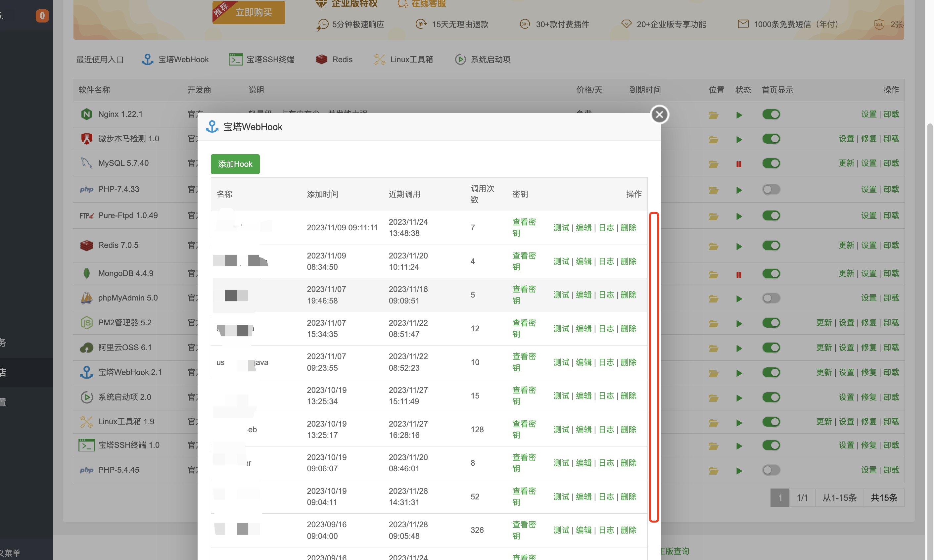The width and height of the screenshot is (934, 560).
Task: Click the Redis 7.0.5 red cube icon
Action: tap(86, 245)
